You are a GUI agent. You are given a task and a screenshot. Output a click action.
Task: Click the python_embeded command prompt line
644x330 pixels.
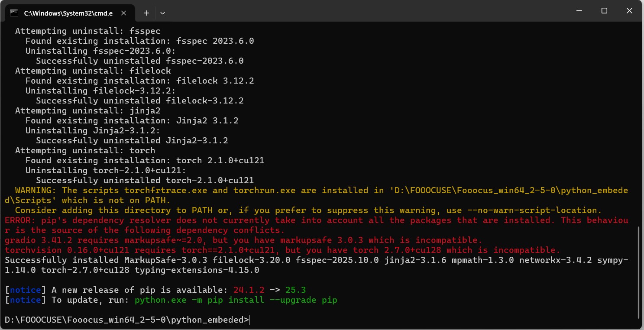tap(126, 320)
